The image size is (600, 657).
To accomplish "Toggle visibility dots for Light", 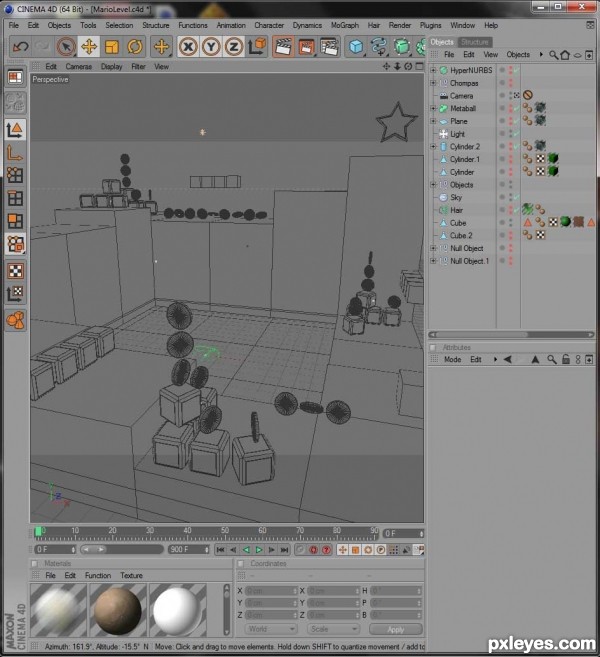I will tap(511, 134).
